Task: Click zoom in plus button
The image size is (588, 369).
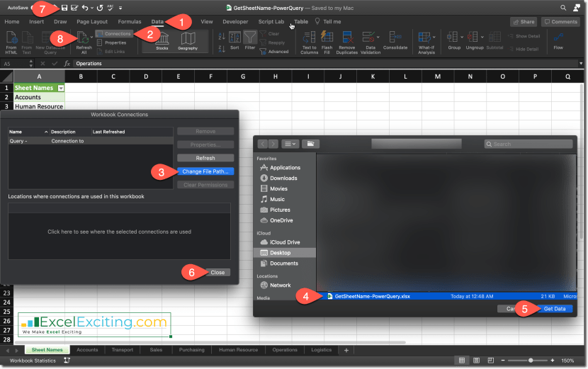Action: [x=553, y=361]
